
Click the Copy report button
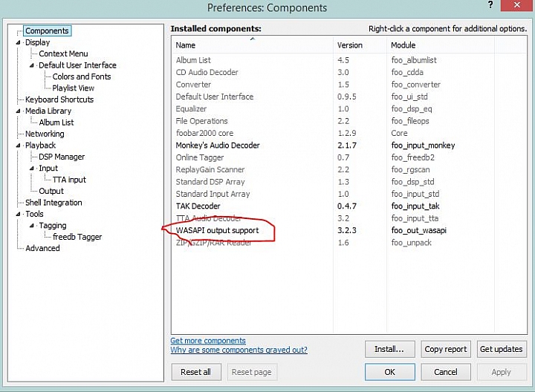pyautogui.click(x=446, y=349)
